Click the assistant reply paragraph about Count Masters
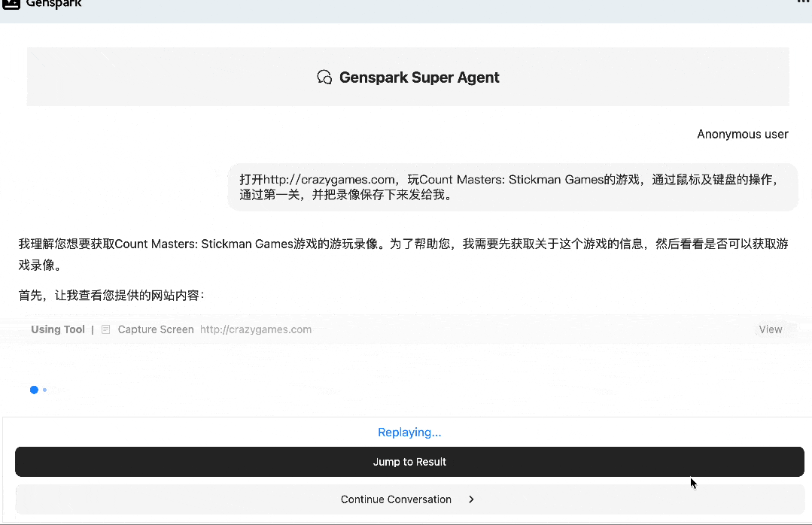Viewport: 812px width, 525px height. point(403,254)
